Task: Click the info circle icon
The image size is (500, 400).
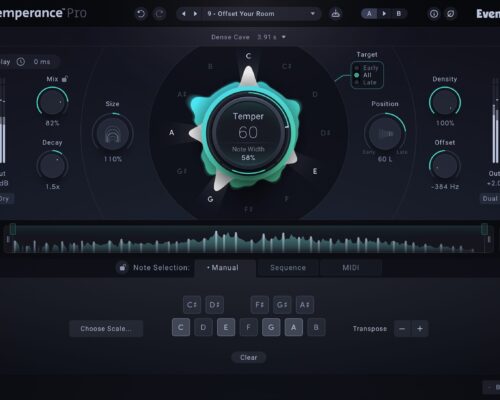Action: tap(434, 14)
